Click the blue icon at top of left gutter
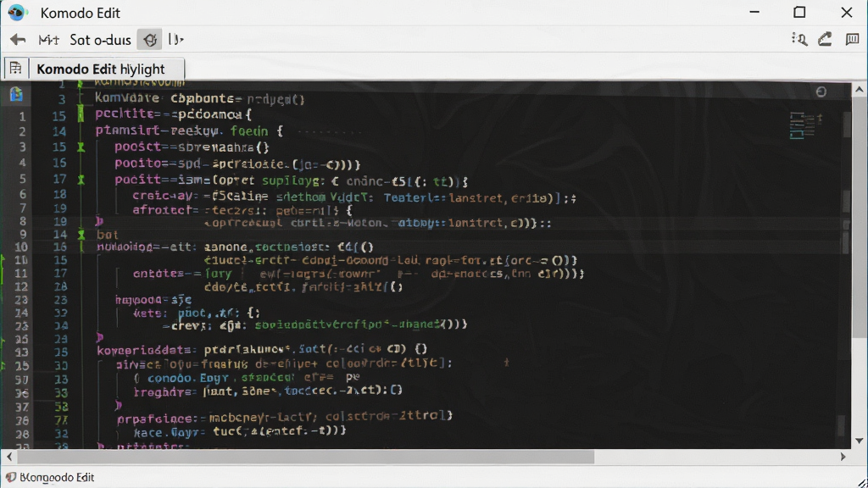Viewport: 868px width, 488px height. (16, 94)
